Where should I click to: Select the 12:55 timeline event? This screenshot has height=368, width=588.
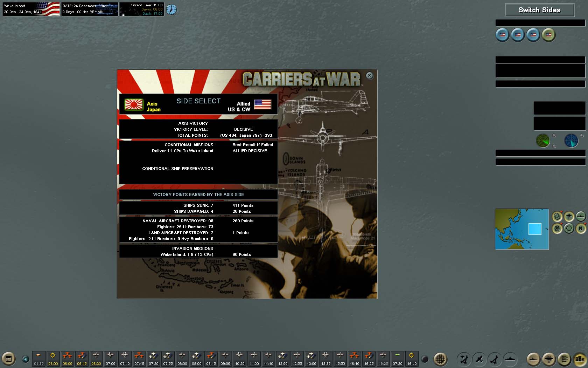click(x=297, y=359)
